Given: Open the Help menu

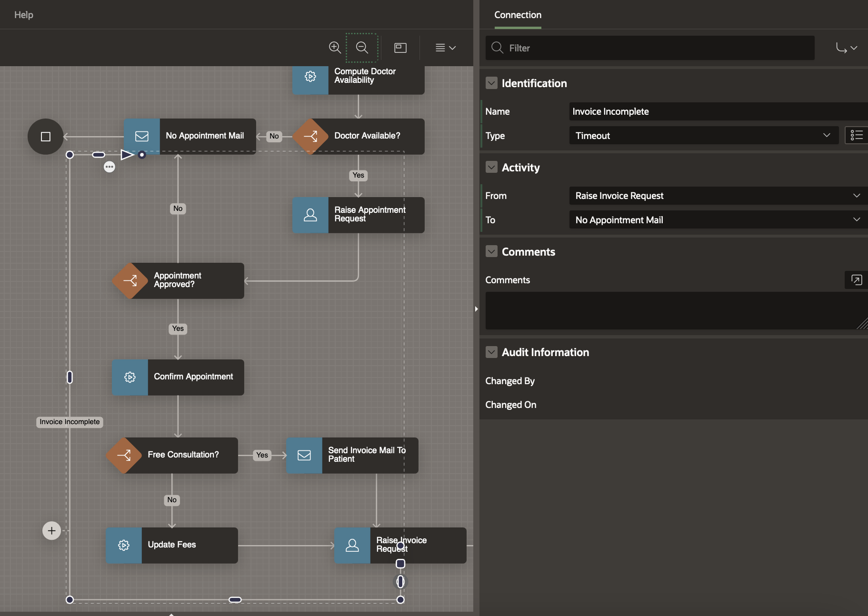Looking at the screenshot, I should 24,15.
